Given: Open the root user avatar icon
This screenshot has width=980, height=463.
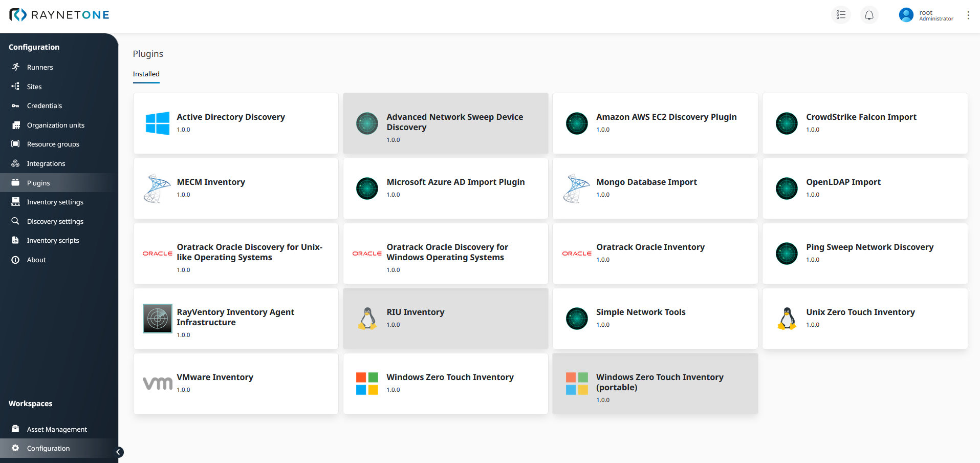Looking at the screenshot, I should click(x=906, y=15).
